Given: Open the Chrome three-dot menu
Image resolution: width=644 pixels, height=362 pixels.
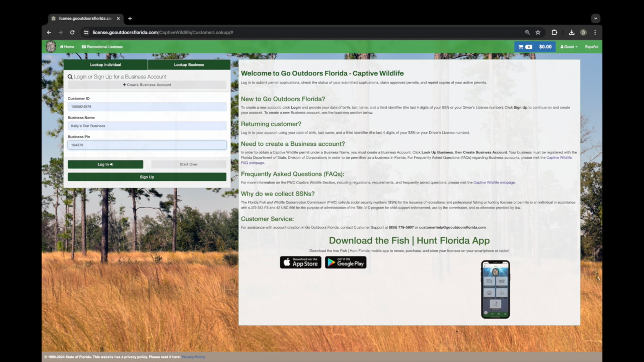Looking at the screenshot, I should [595, 32].
